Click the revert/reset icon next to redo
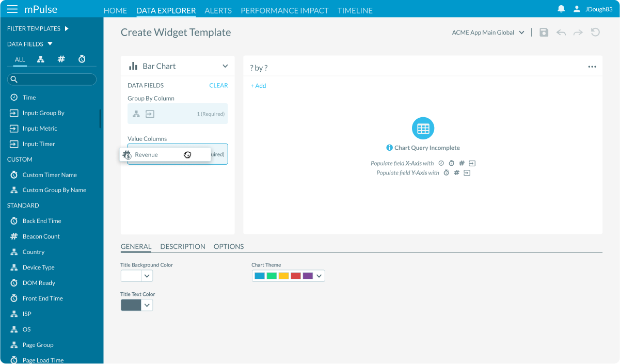The image size is (620, 364). 595,32
